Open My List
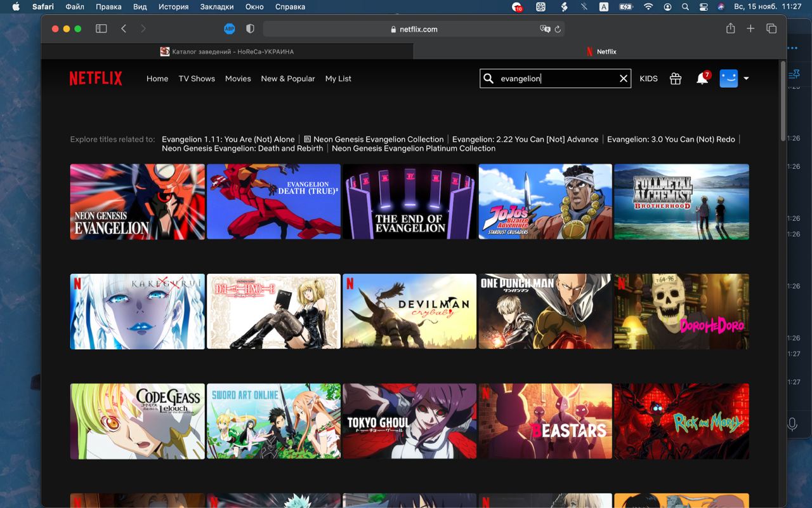Image resolution: width=812 pixels, height=508 pixels. pos(338,79)
